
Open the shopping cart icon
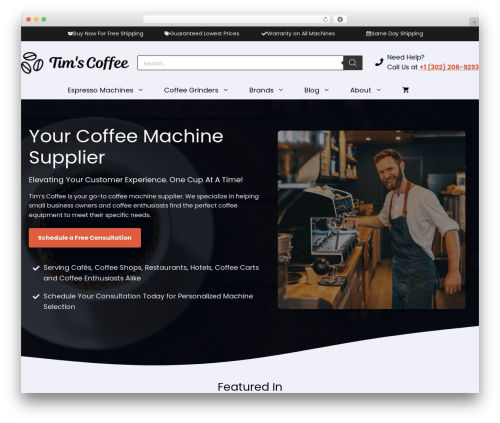[406, 90]
